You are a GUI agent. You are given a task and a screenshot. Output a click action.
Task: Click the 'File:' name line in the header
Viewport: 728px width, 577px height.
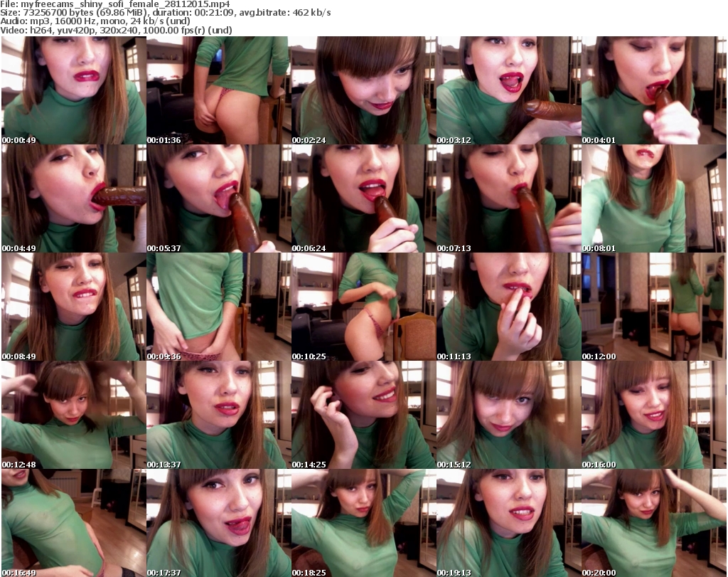pos(114,4)
